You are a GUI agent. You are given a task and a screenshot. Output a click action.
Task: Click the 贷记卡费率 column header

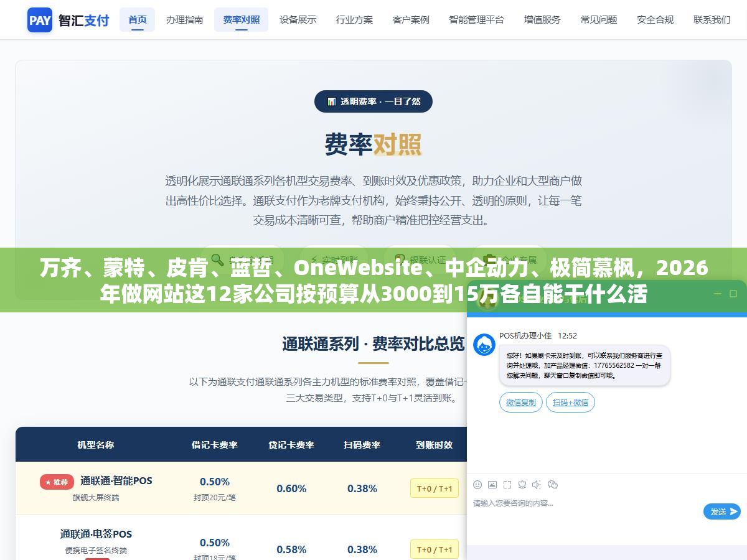pos(291,445)
